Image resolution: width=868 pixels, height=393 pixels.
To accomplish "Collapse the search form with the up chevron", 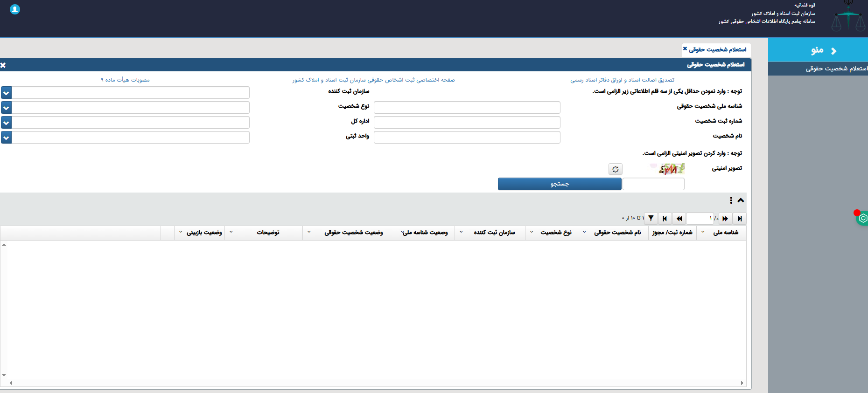I will tap(741, 200).
